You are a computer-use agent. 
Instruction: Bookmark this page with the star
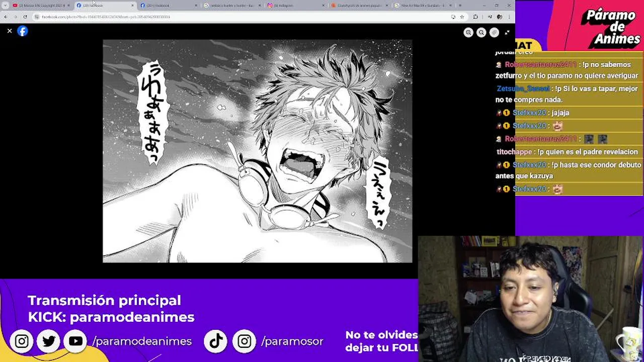click(462, 17)
